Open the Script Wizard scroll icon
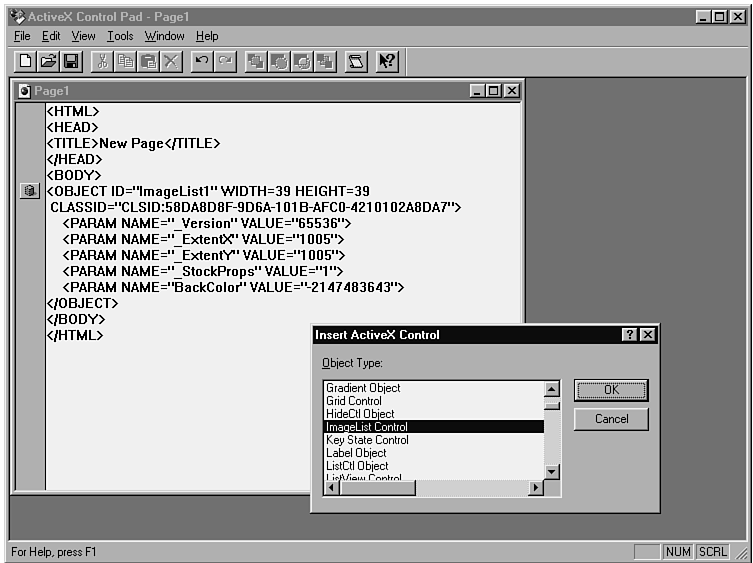Screen dimensions: 753x563 pos(356,62)
